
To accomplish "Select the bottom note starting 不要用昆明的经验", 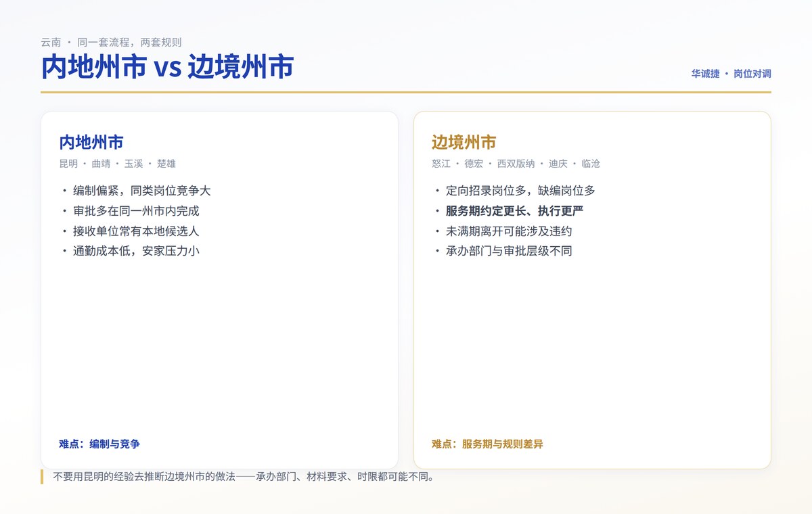I will pos(244,477).
